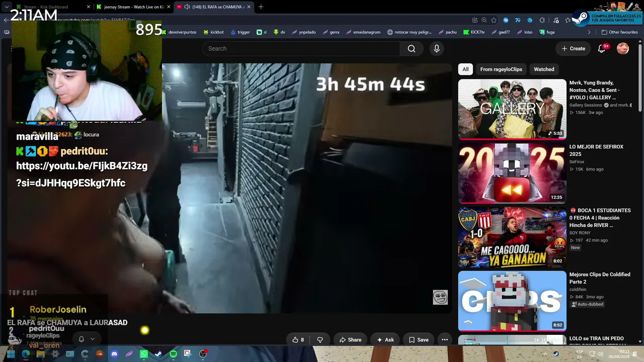Open the Mejores Clips De Coldified title
The image size is (644, 362).
600,278
